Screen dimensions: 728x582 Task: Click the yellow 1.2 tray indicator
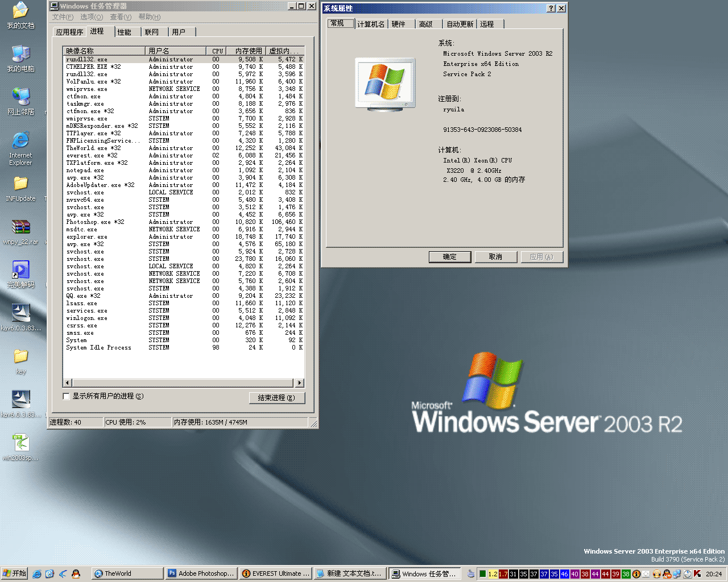pyautogui.click(x=493, y=574)
